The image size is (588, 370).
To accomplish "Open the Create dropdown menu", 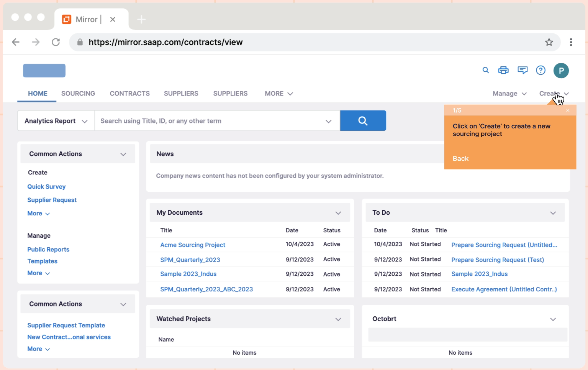I will (x=554, y=94).
